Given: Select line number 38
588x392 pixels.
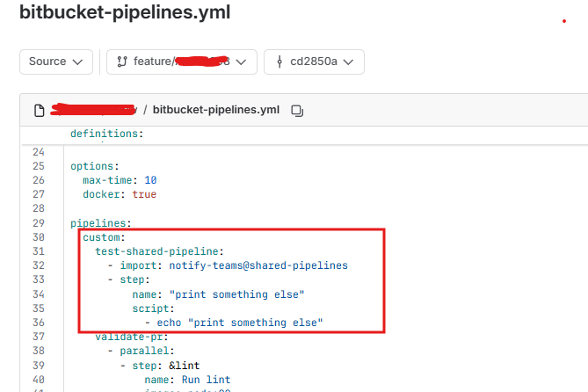Looking at the screenshot, I should point(39,351).
